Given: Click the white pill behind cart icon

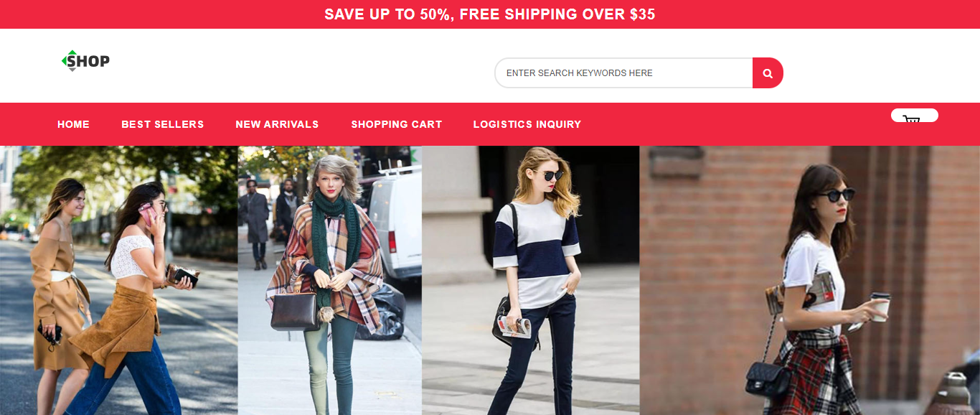Looking at the screenshot, I should click(x=915, y=116).
